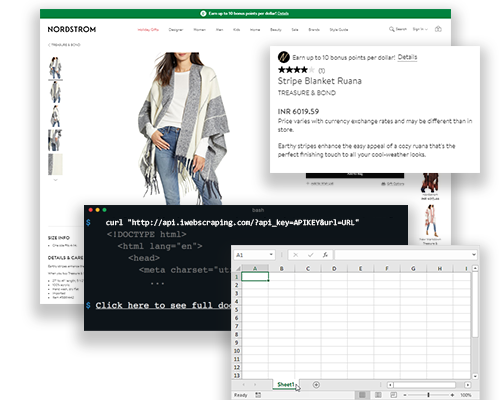Click the Excel zoom slider handle

428,395
